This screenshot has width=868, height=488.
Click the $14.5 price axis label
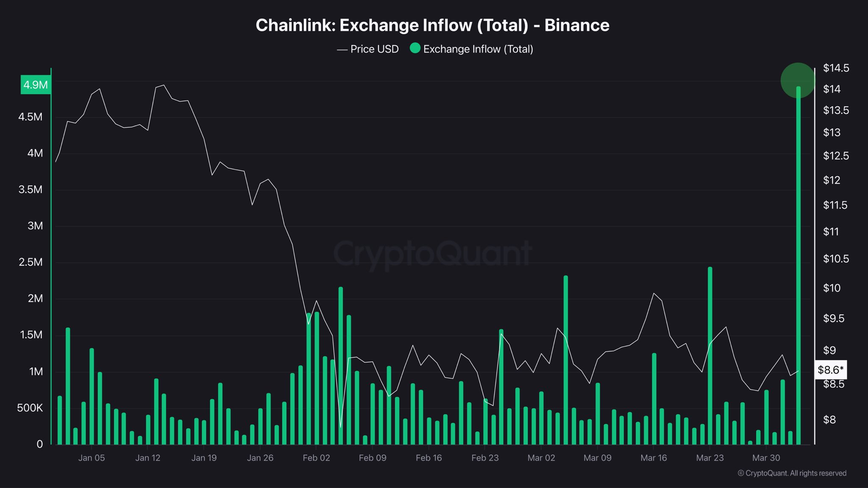coord(836,68)
